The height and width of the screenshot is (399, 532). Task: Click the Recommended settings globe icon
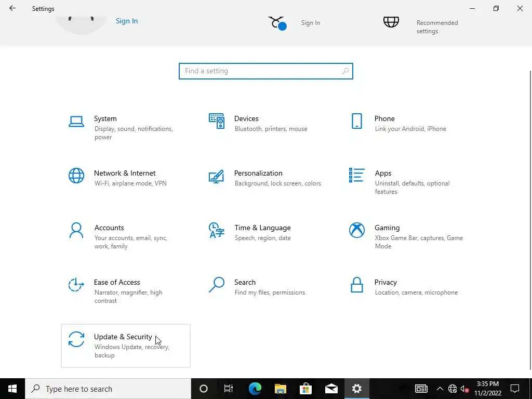coord(391,22)
